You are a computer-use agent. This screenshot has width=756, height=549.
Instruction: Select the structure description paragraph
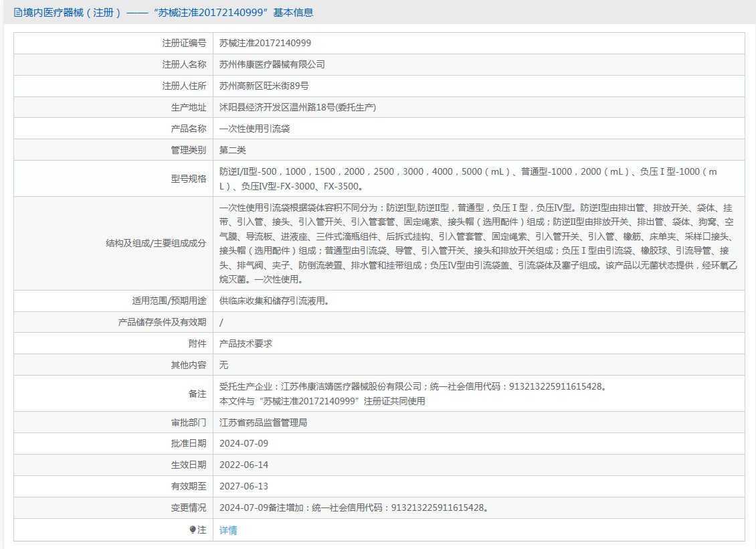(478, 244)
